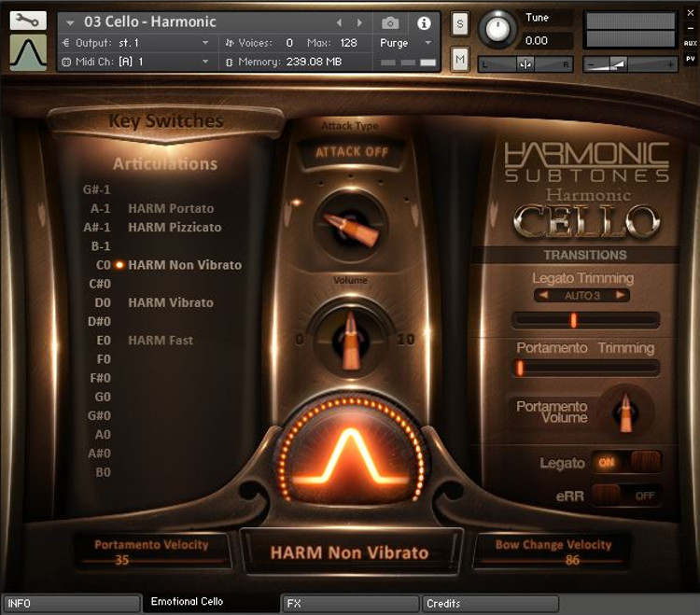Viewport: 700px width, 615px height.
Task: Select the HARM Vibrato articulation
Action: click(171, 302)
